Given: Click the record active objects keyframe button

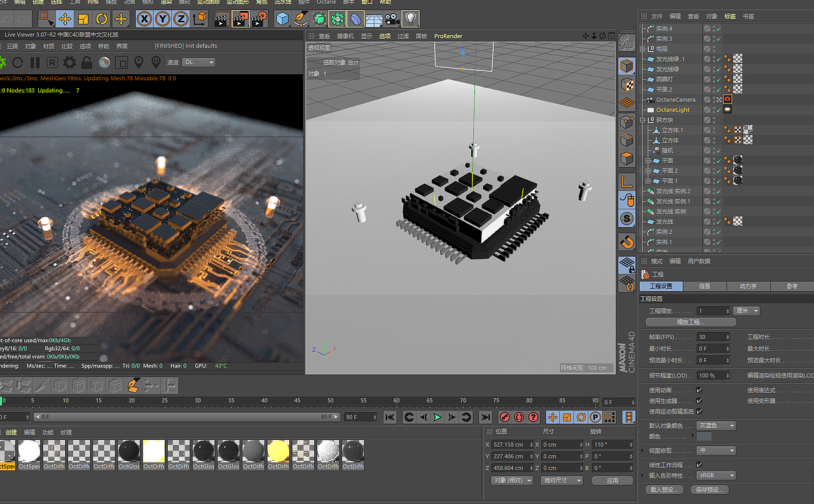Looking at the screenshot, I should click(x=505, y=417).
